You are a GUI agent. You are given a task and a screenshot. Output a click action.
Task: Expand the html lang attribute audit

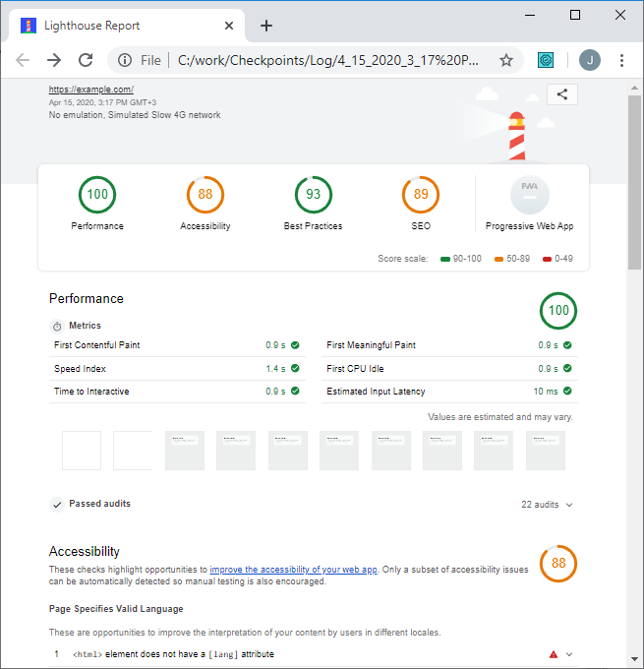[568, 654]
